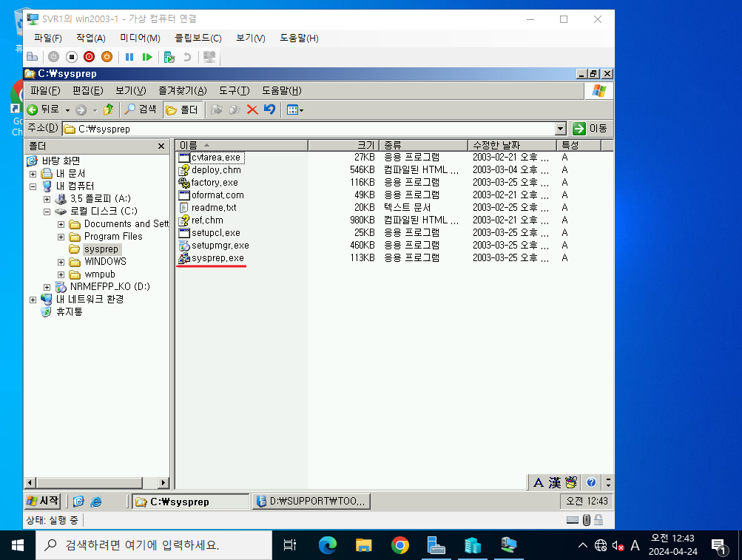The image size is (742, 560).
Task: Select the setupmgr.exe file
Action: pyautogui.click(x=220, y=246)
